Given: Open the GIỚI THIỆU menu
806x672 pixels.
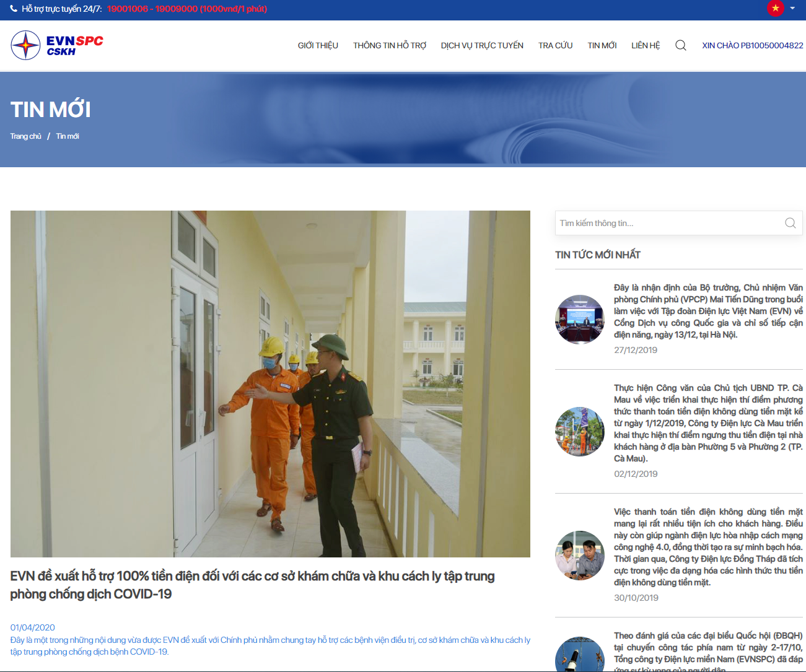Looking at the screenshot, I should coord(318,45).
